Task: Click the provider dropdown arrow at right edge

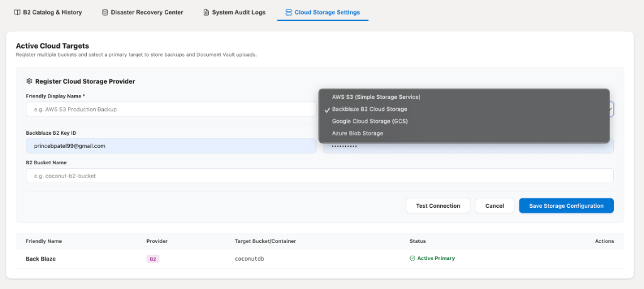Action: (611, 110)
